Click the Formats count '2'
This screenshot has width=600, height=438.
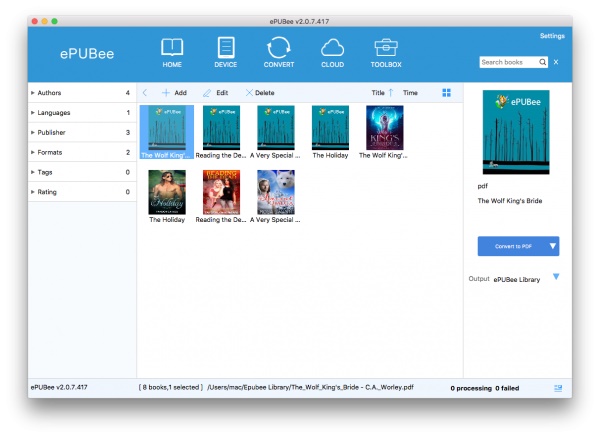tap(128, 152)
